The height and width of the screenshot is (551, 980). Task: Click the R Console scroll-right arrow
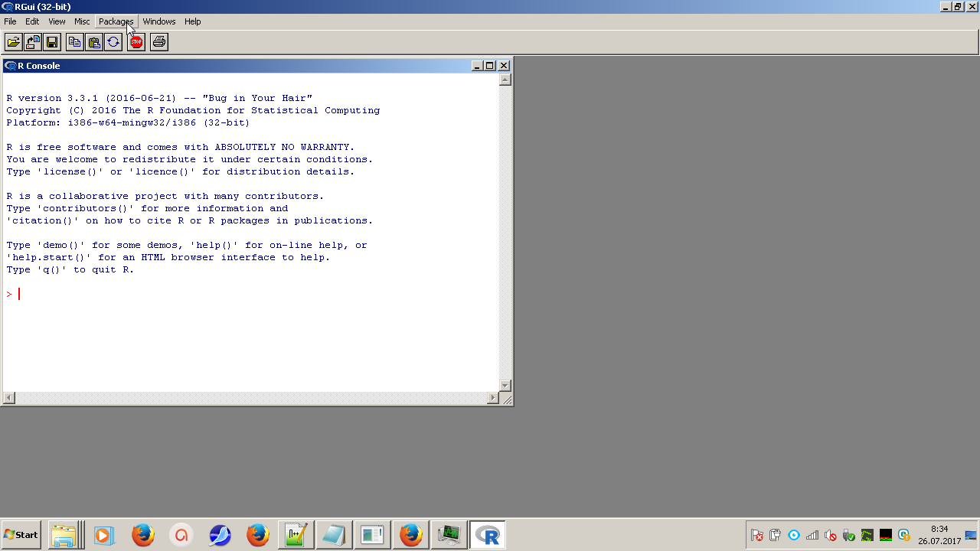click(x=493, y=398)
